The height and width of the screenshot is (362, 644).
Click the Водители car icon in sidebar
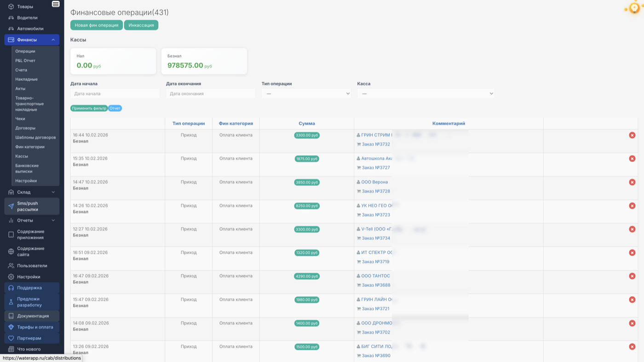pyautogui.click(x=11, y=18)
